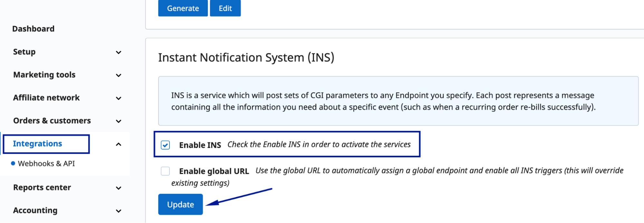Image resolution: width=644 pixels, height=223 pixels.
Task: Open Marketing tools section
Action: 44,75
